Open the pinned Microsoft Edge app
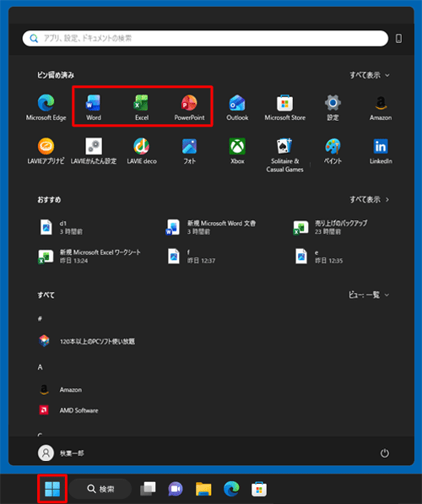Viewport: 422px width, 504px height. [x=46, y=108]
